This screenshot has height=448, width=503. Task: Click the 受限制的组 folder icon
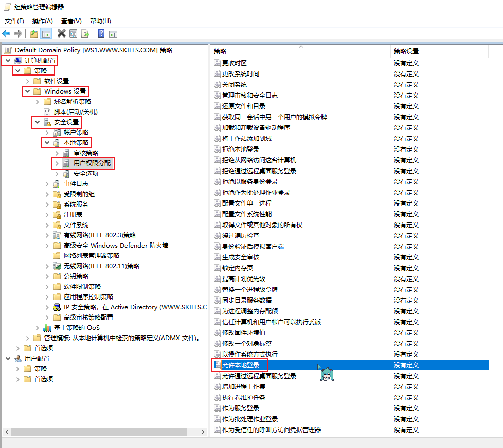[x=57, y=194]
